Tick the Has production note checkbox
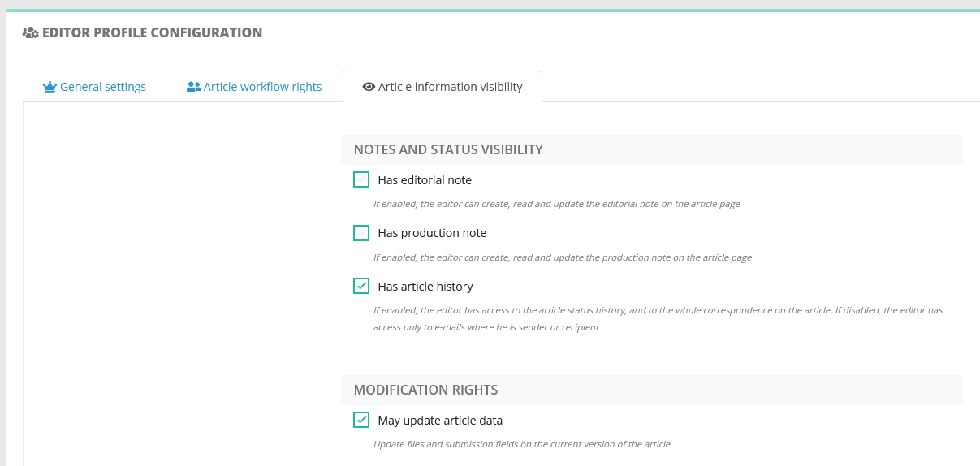The image size is (980, 466). click(361, 233)
